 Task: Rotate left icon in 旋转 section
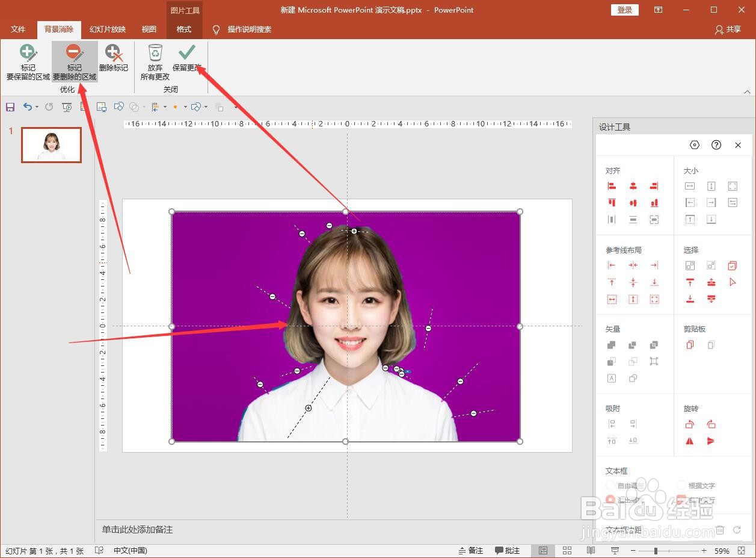tap(690, 424)
